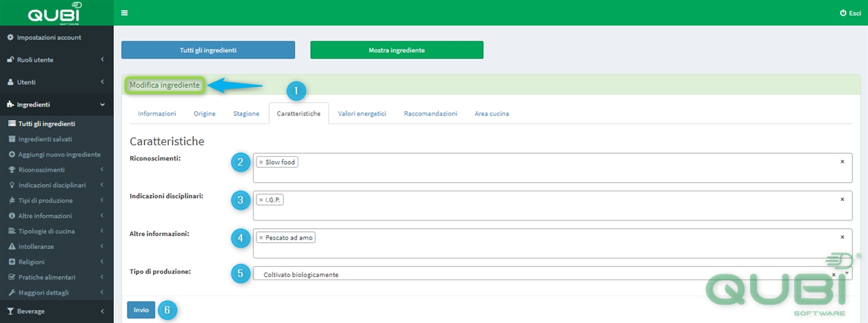
Task: Open Impostazioni account gear icon
Action: pos(10,37)
